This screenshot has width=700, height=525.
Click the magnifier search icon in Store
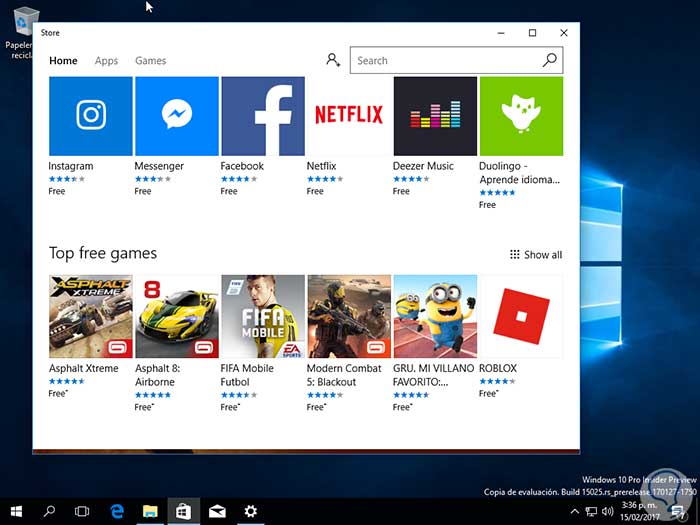tap(550, 60)
